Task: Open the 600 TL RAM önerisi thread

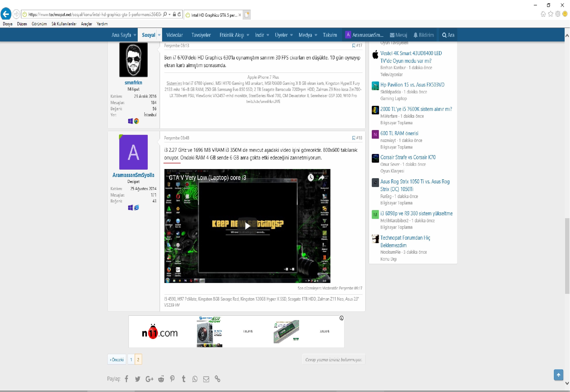Action: (x=399, y=133)
